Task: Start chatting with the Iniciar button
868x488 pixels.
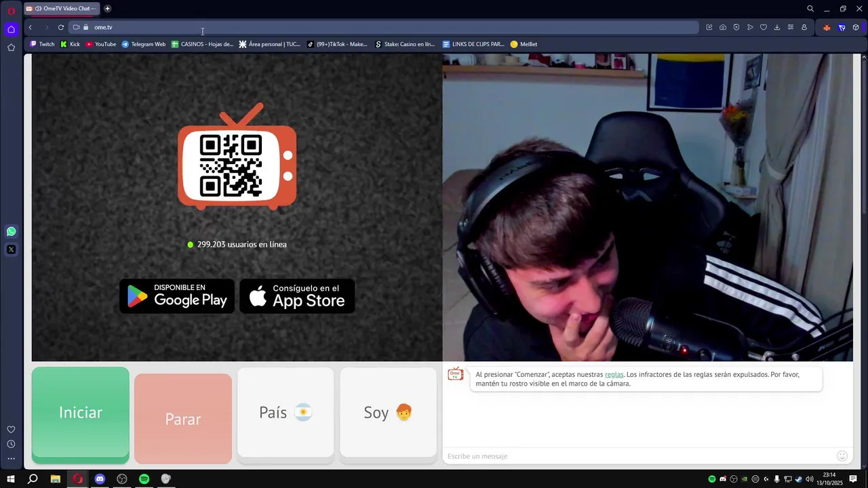Action: point(80,413)
